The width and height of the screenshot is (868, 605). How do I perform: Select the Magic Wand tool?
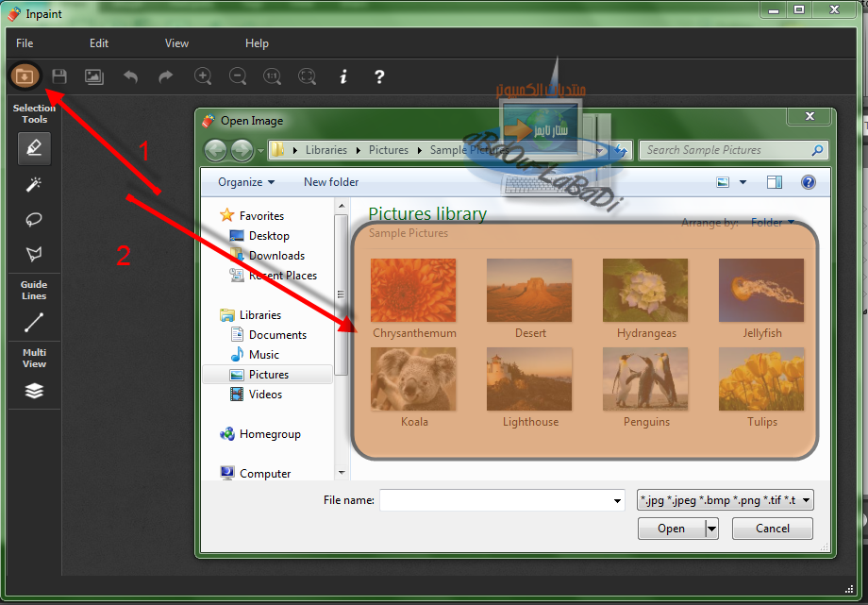34,184
